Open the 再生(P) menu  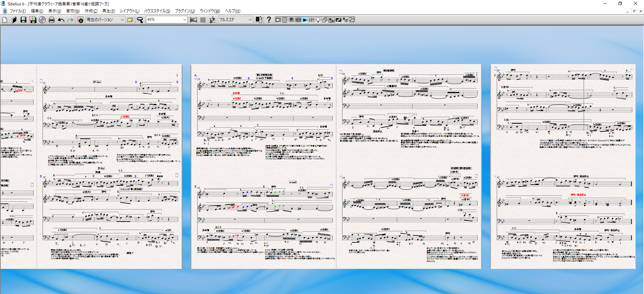109,11
